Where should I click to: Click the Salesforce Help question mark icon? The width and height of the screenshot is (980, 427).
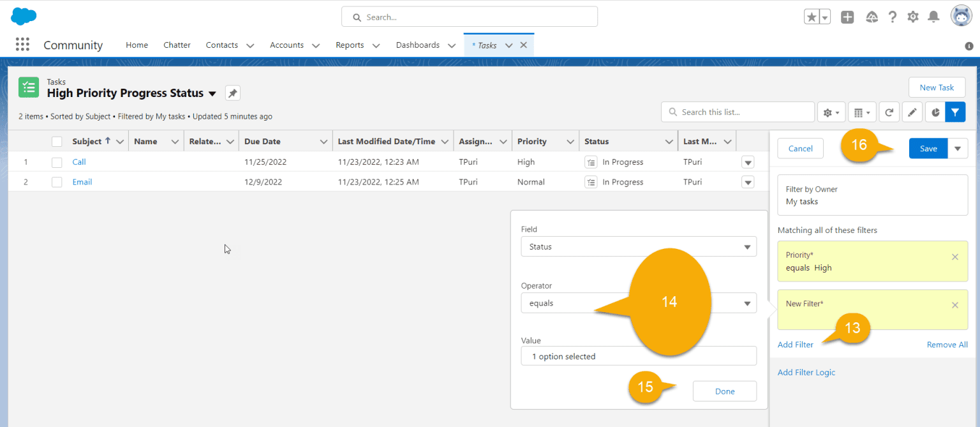click(x=892, y=17)
